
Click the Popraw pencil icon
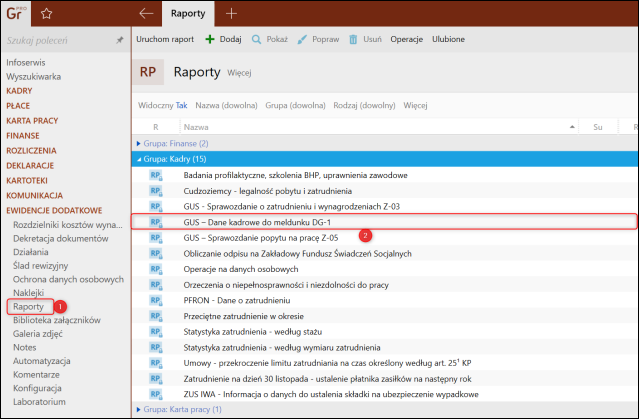point(302,39)
